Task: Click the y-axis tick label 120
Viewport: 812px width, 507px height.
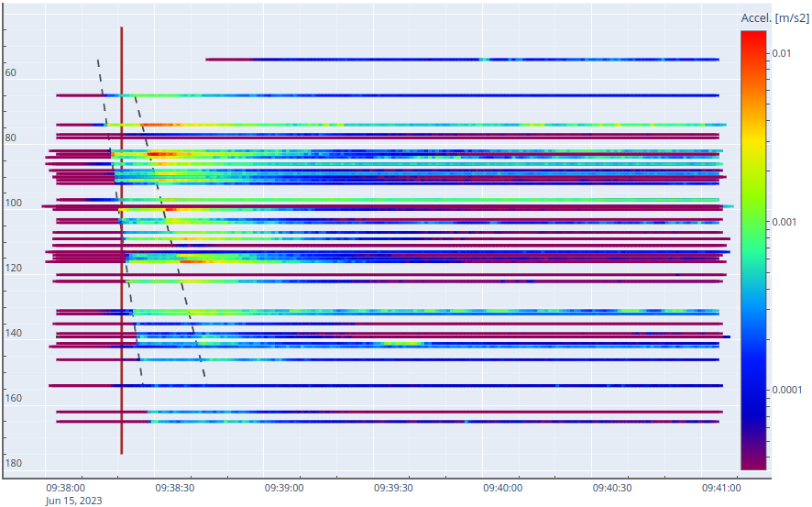Action: [13, 269]
